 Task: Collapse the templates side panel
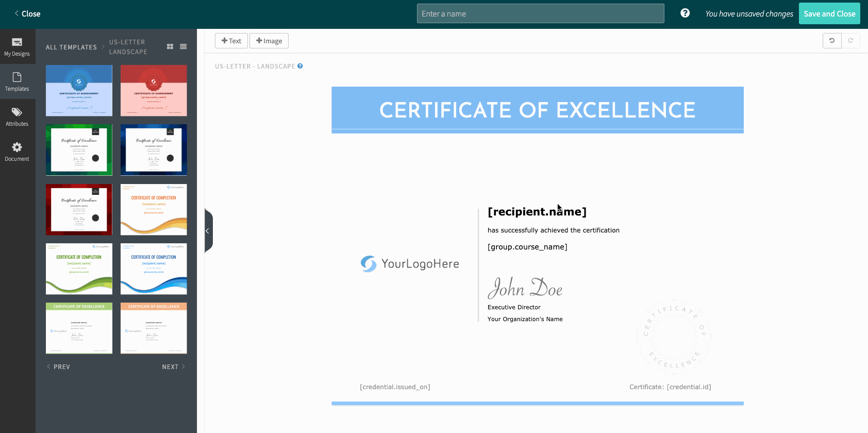coord(208,231)
